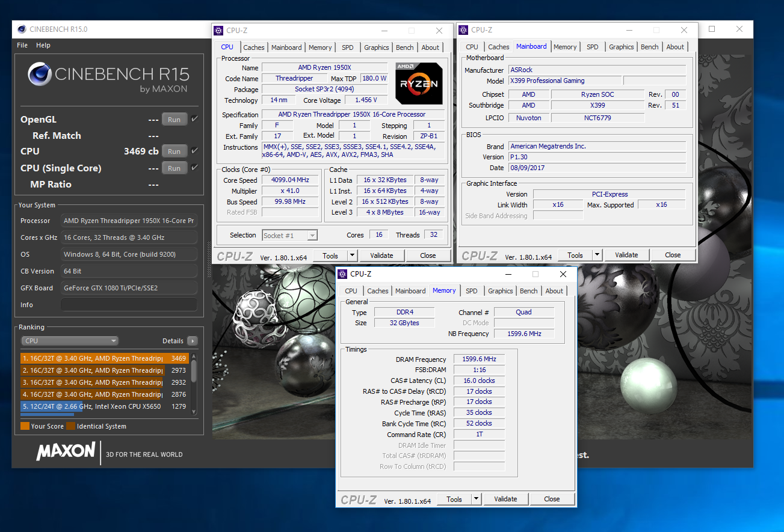Run the OpenGL benchmark

click(x=174, y=120)
